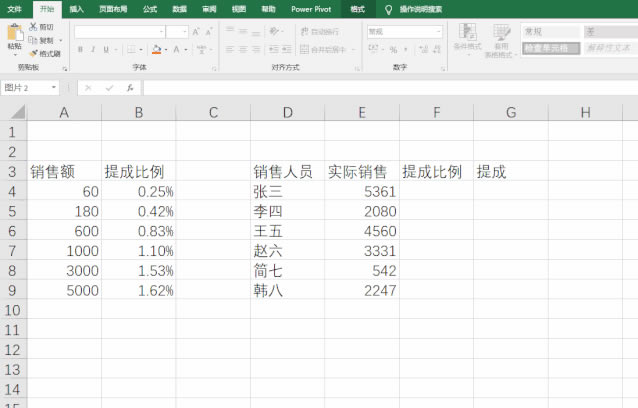Click the Decrease Indent icon
This screenshot has height=408, width=638.
274,49
